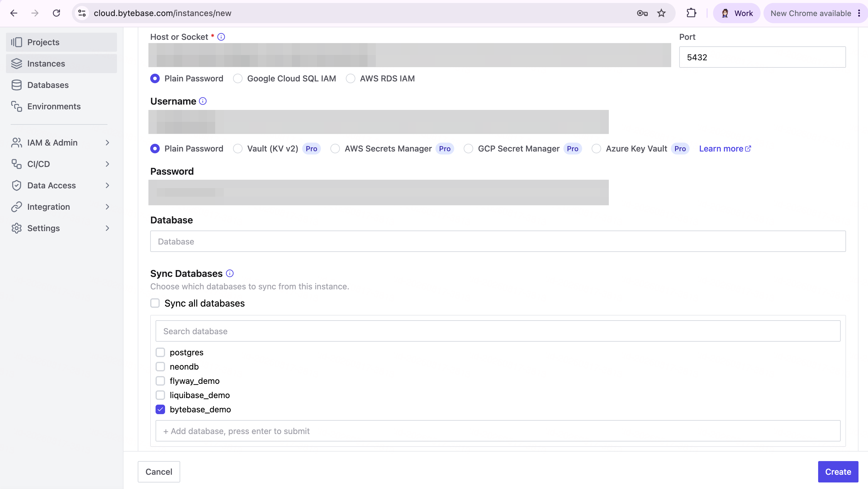The image size is (868, 489).
Task: Open the Databases menu item
Action: pos(61,85)
